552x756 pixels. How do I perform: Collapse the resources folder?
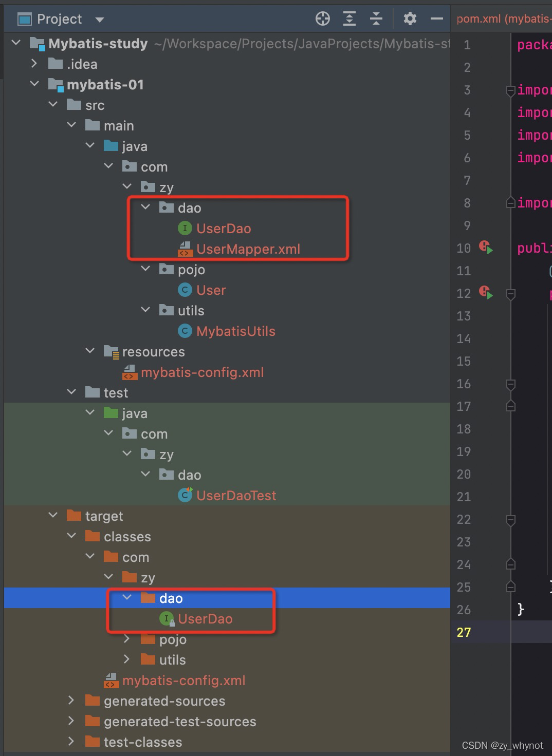(90, 351)
